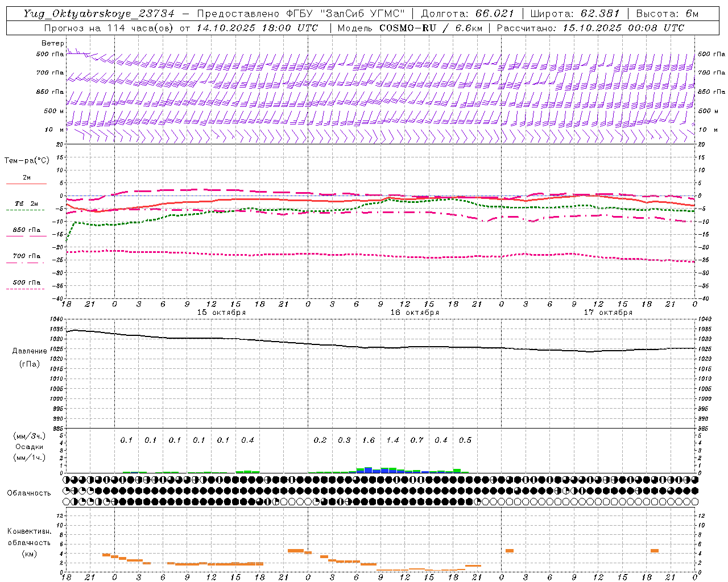Click the 'Тем-ра(°C)' temperature panel label

point(27,161)
